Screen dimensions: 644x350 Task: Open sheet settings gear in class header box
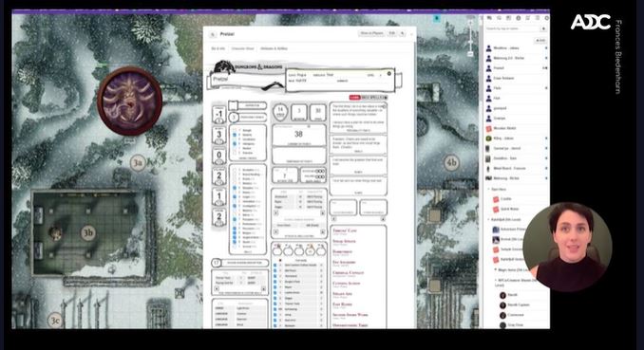pos(388,73)
